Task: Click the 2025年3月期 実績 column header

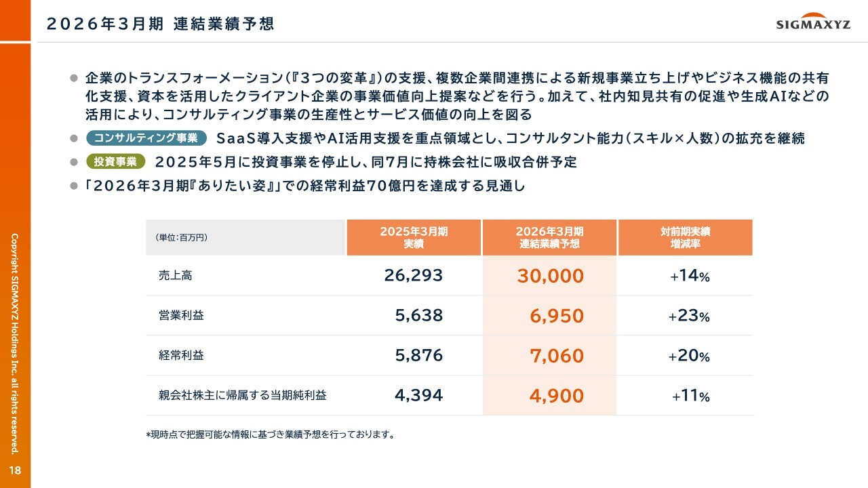Action: 414,237
